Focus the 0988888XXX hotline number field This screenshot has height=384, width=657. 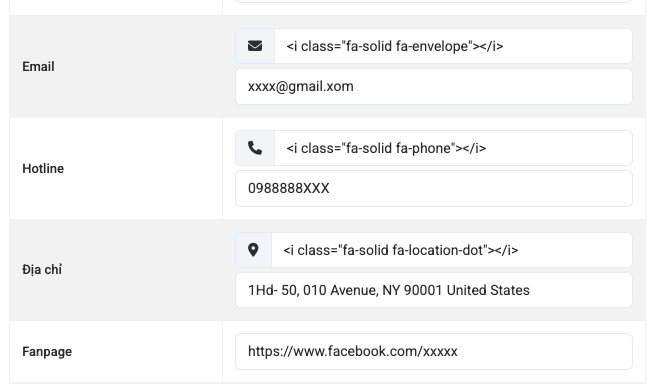click(x=434, y=189)
